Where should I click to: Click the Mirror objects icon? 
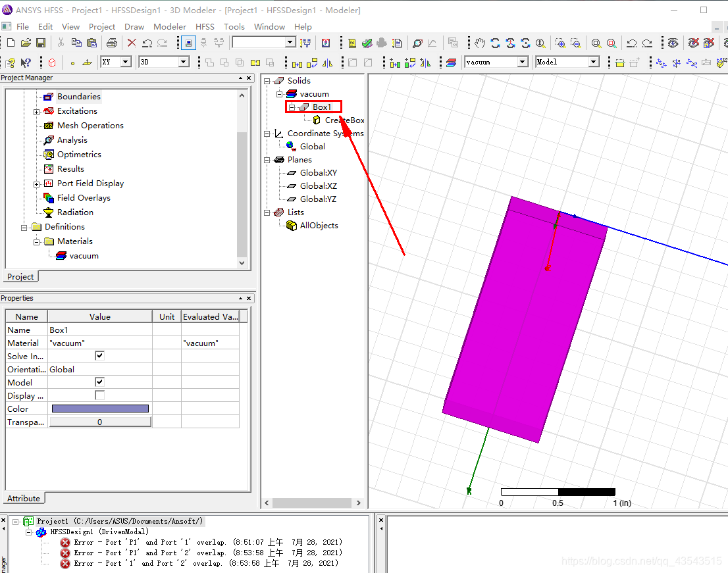(327, 62)
